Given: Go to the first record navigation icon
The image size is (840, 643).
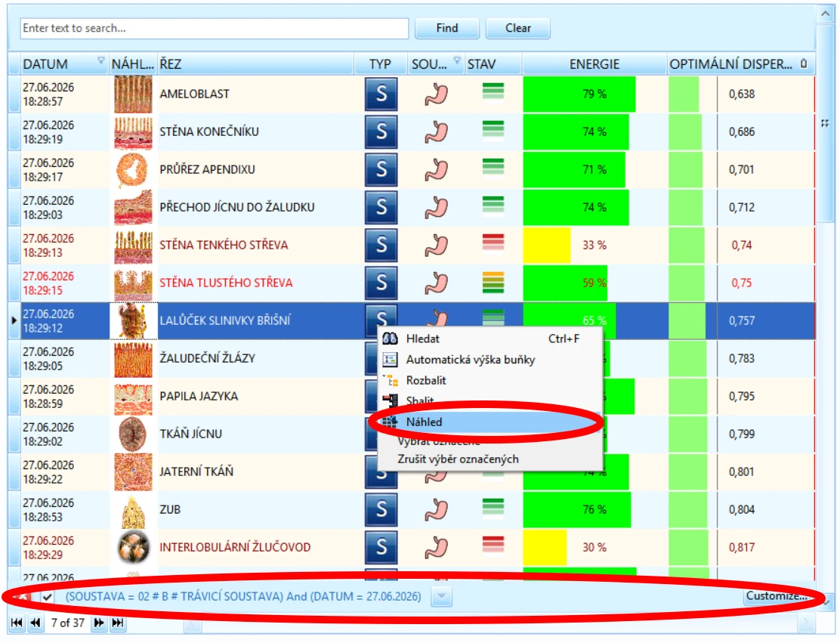Looking at the screenshot, I should click(x=17, y=623).
